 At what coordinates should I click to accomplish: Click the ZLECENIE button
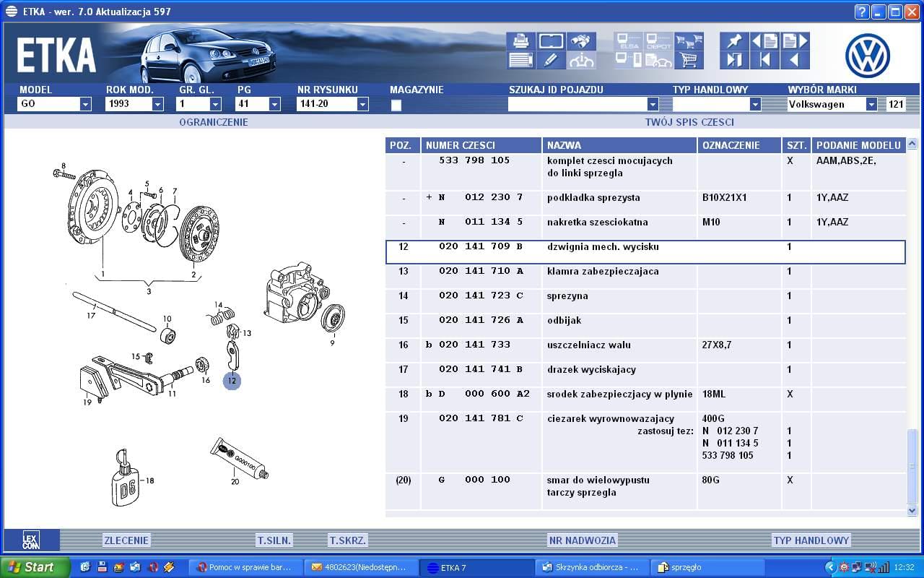pyautogui.click(x=126, y=540)
